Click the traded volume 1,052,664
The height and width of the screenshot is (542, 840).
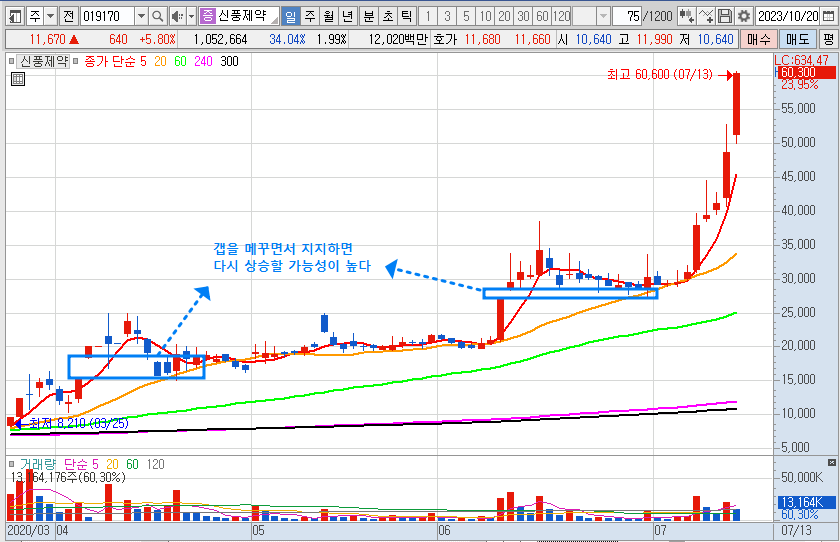[220, 39]
